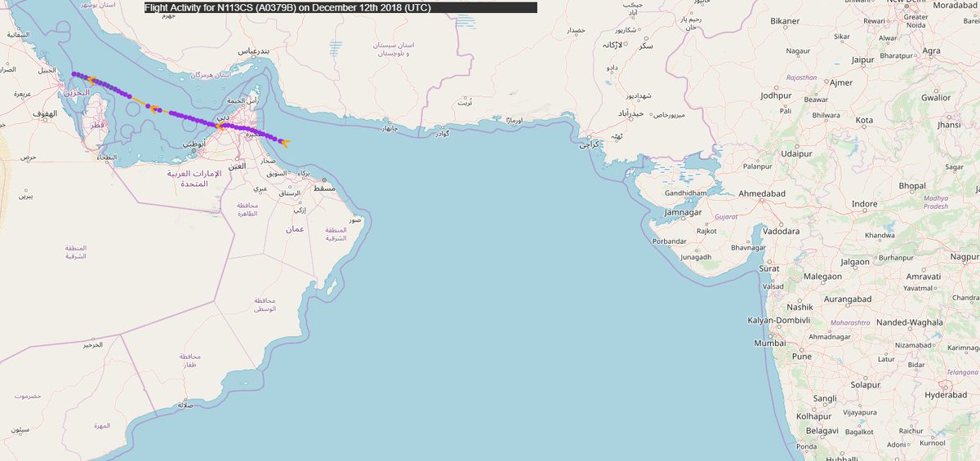
Task: Click the Rajkot city label
Action: pyautogui.click(x=706, y=231)
